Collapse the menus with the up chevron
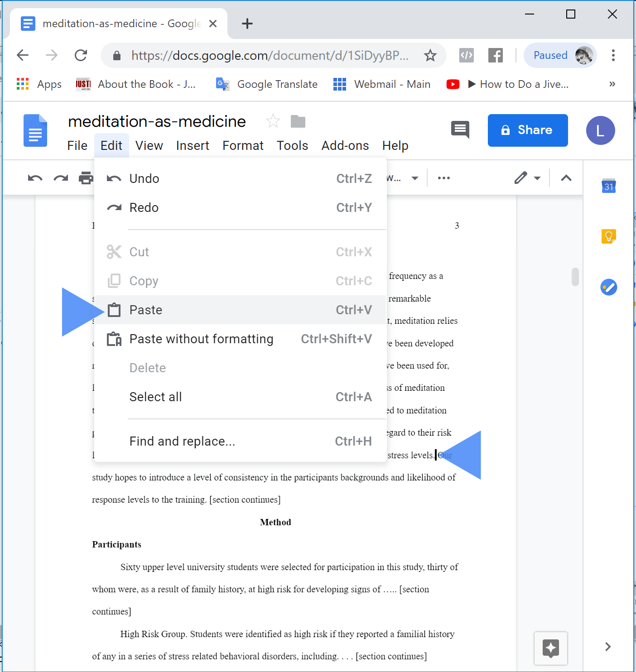The width and height of the screenshot is (636, 672). 566,178
